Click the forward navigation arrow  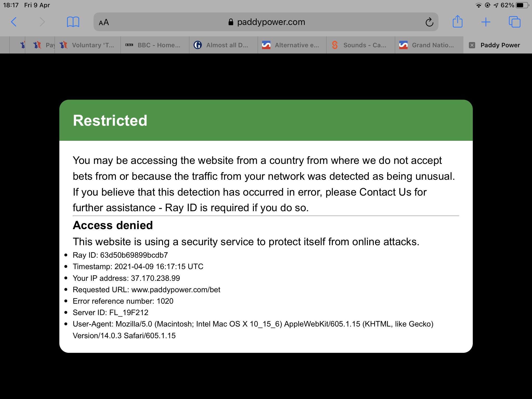[x=42, y=22]
